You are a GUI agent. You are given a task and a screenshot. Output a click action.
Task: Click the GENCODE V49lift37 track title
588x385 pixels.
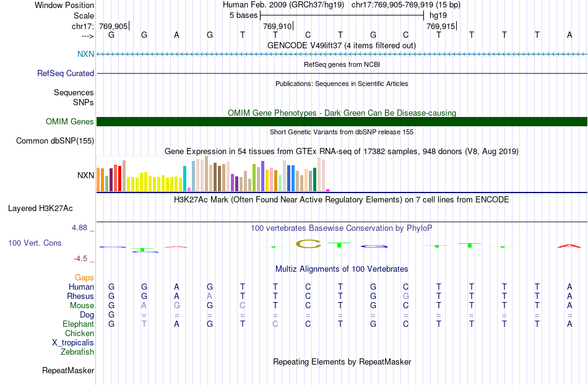[x=341, y=45]
